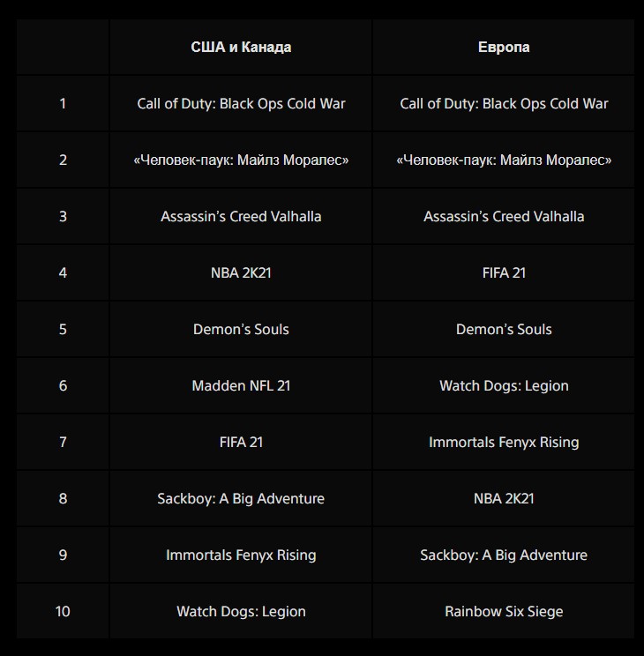Click the «США и Канада» column header
This screenshot has width=644, height=656.
241,47
